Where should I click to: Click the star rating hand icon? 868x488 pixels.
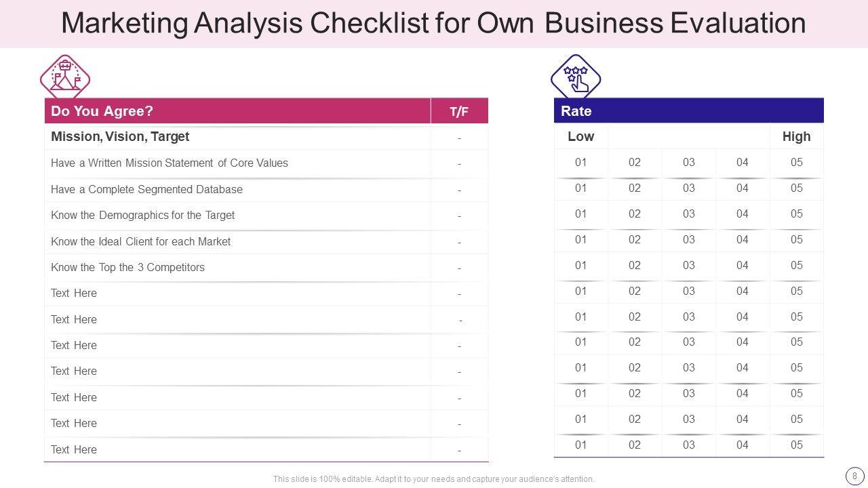coord(576,76)
